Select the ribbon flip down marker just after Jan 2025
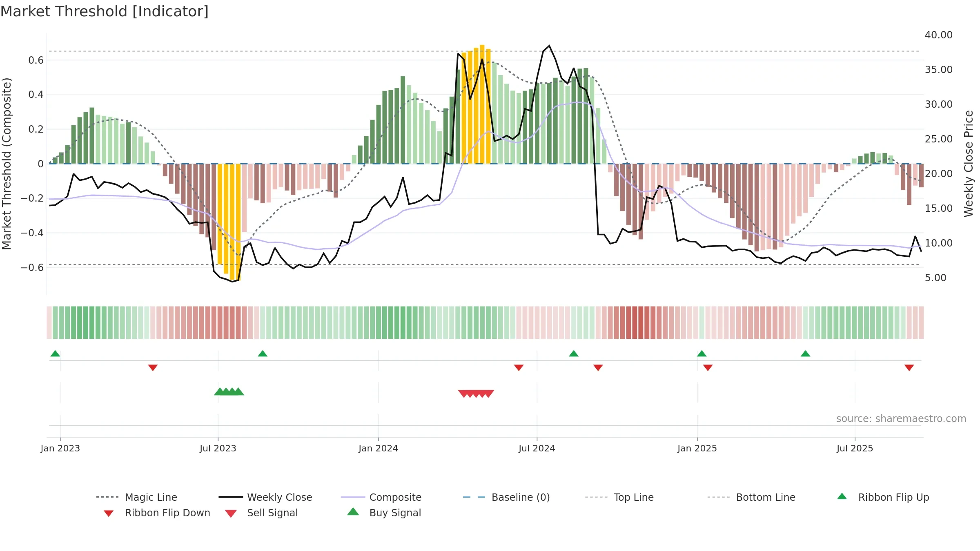This screenshot has width=980, height=551. point(708,368)
